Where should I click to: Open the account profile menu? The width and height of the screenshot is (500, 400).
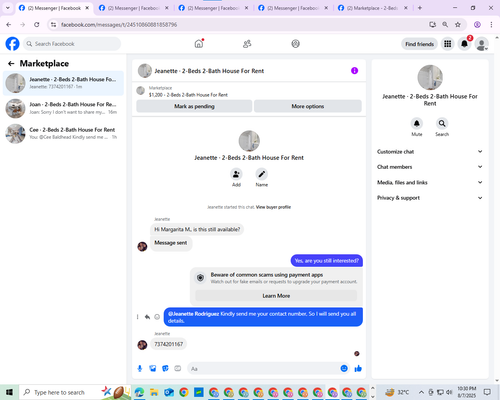(481, 44)
